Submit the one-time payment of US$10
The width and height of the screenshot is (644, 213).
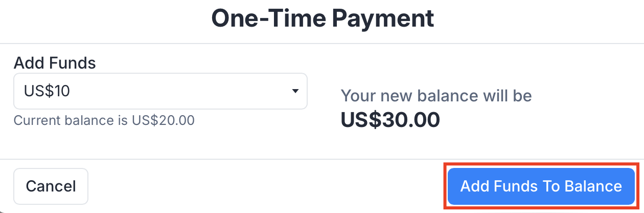541,186
